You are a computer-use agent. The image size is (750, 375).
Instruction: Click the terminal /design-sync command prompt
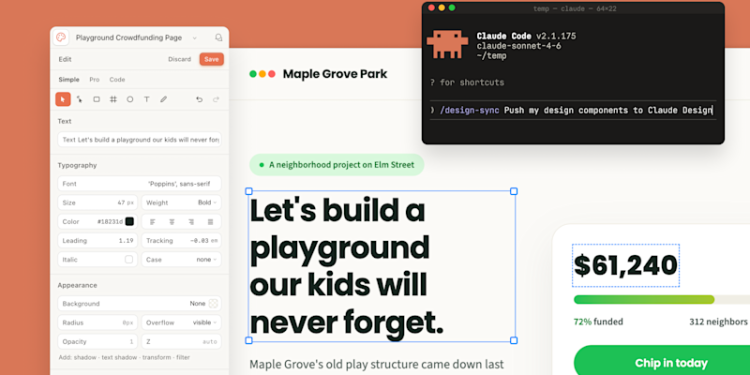[x=572, y=110]
